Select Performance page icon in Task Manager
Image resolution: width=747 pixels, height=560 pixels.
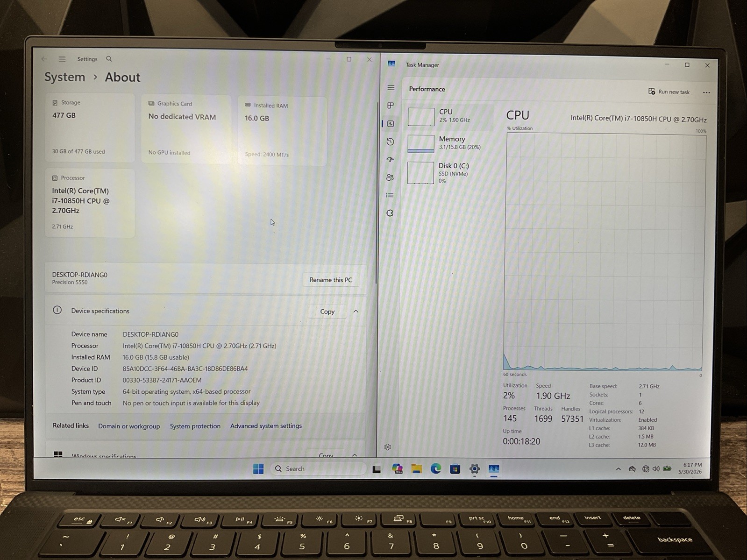coord(391,124)
